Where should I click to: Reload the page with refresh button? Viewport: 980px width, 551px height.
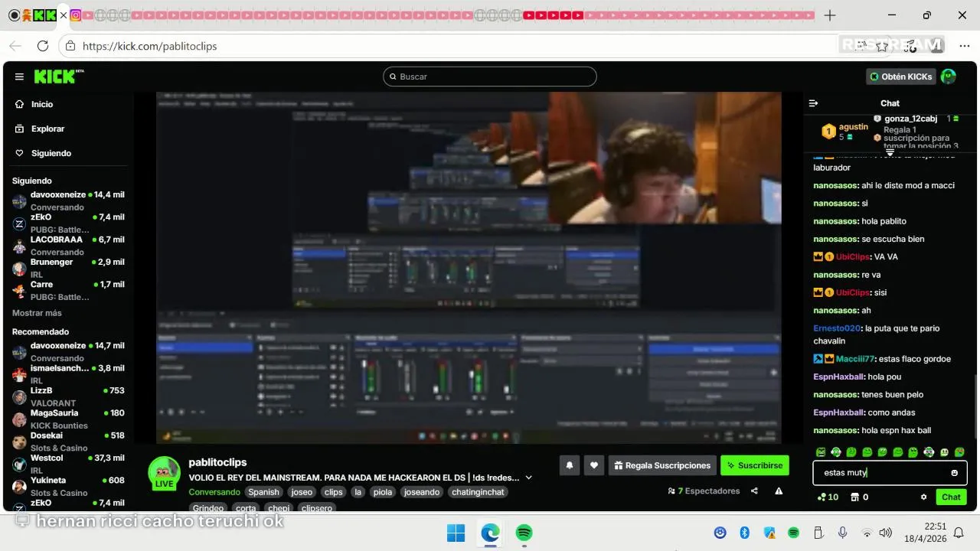pos(43,46)
